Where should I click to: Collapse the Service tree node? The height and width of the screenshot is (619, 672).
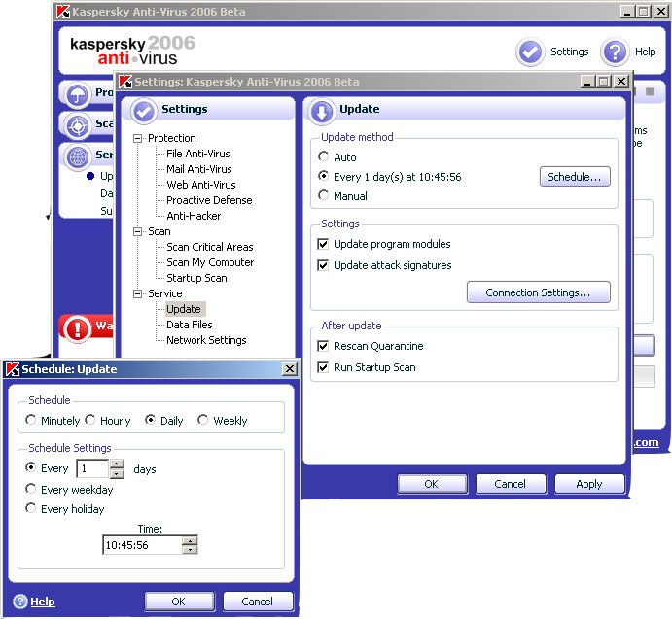(137, 293)
